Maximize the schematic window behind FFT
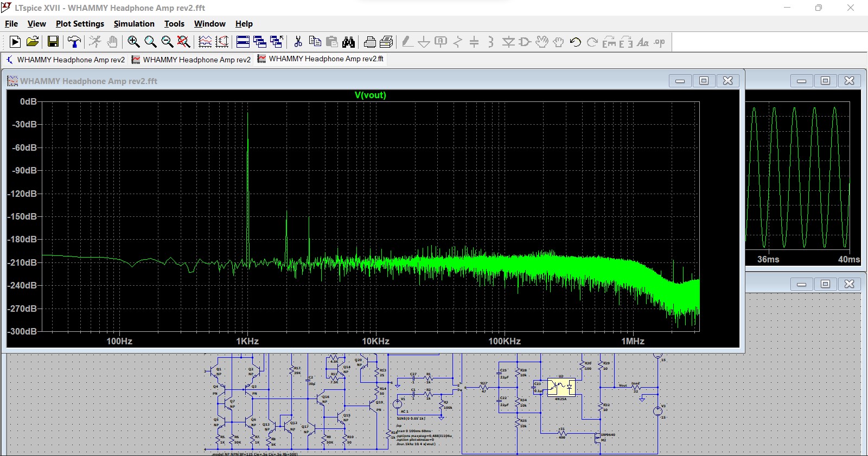This screenshot has width=868, height=456. [x=825, y=284]
